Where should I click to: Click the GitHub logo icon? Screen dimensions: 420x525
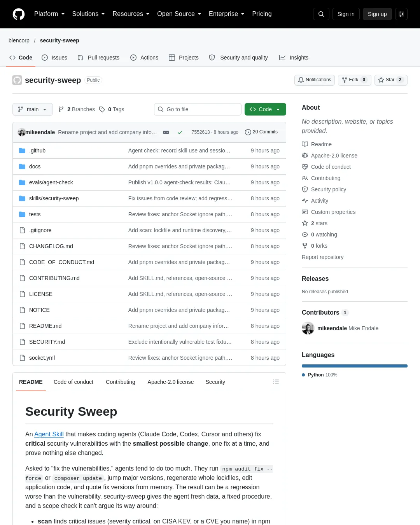point(19,14)
